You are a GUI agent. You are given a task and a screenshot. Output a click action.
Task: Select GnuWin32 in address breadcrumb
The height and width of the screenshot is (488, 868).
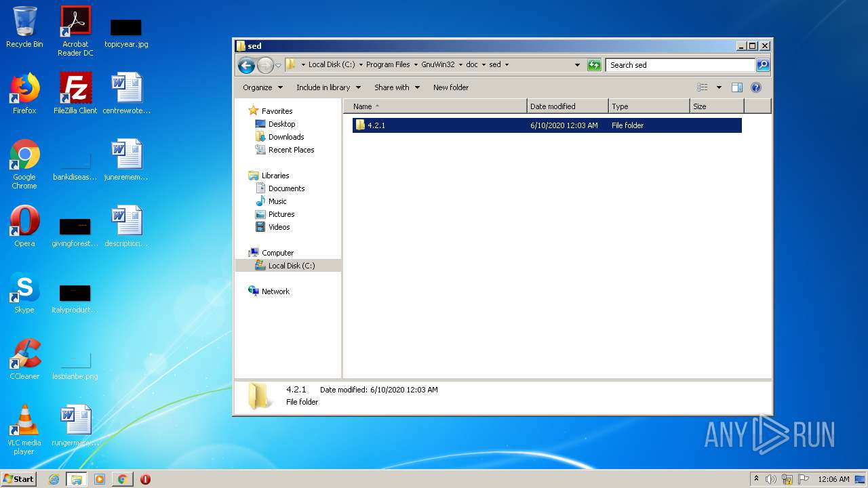click(438, 65)
